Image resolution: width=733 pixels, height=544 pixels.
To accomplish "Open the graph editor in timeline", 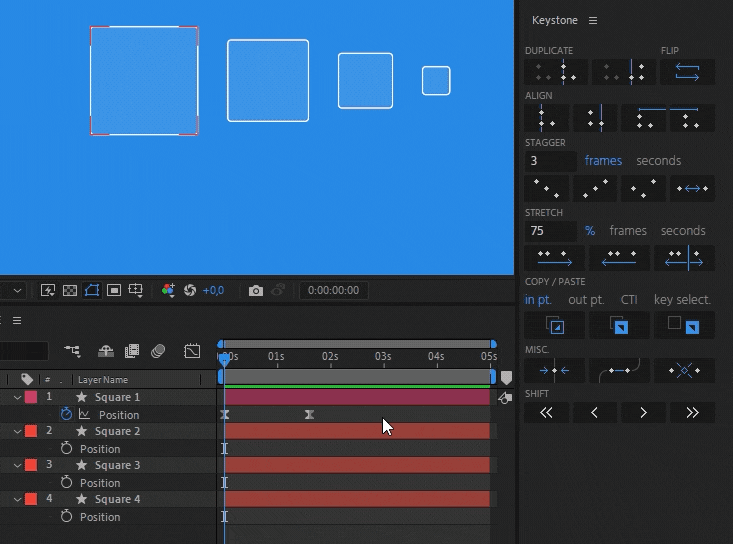I will [x=192, y=351].
